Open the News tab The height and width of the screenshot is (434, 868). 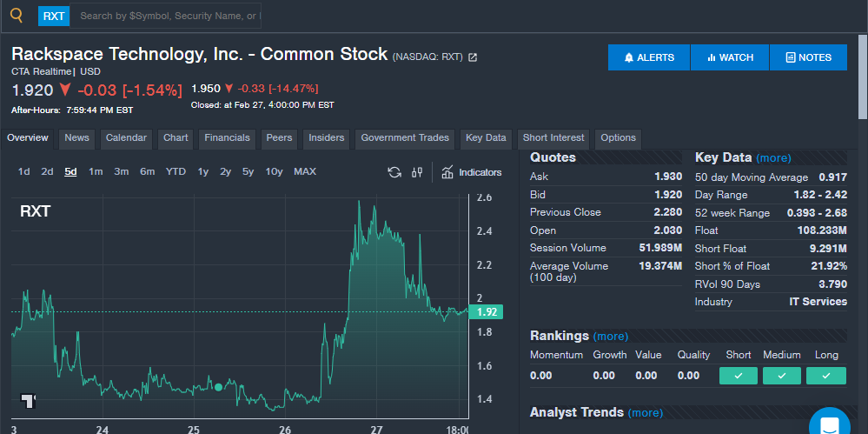[76, 138]
